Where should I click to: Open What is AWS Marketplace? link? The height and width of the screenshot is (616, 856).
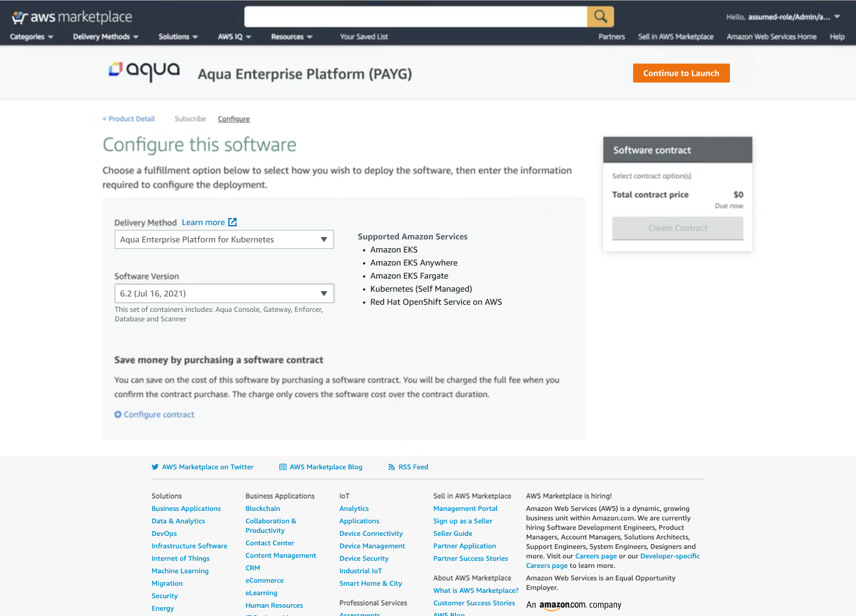[x=476, y=590]
